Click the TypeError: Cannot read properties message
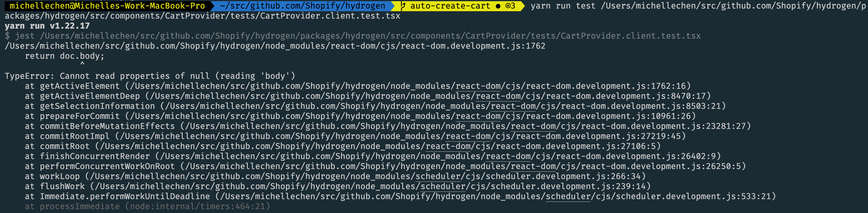 click(x=150, y=76)
